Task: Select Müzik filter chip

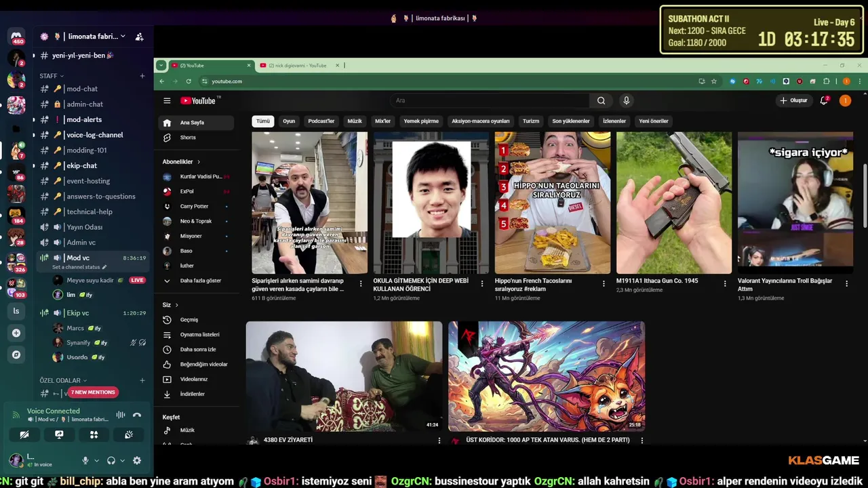Action: 355,121
